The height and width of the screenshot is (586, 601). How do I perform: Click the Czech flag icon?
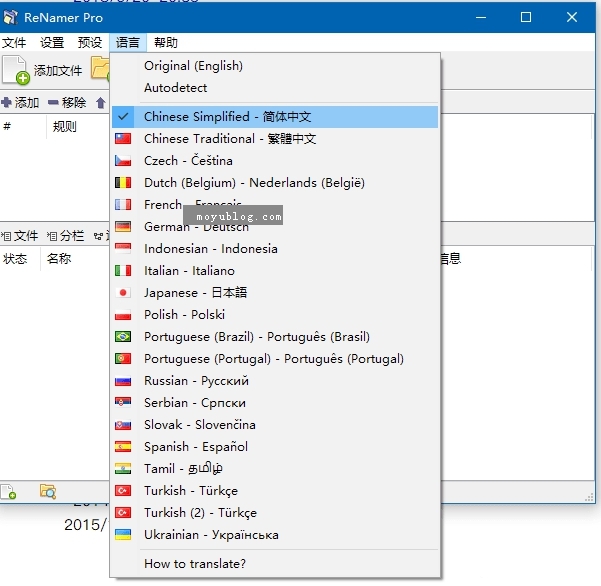pos(123,161)
